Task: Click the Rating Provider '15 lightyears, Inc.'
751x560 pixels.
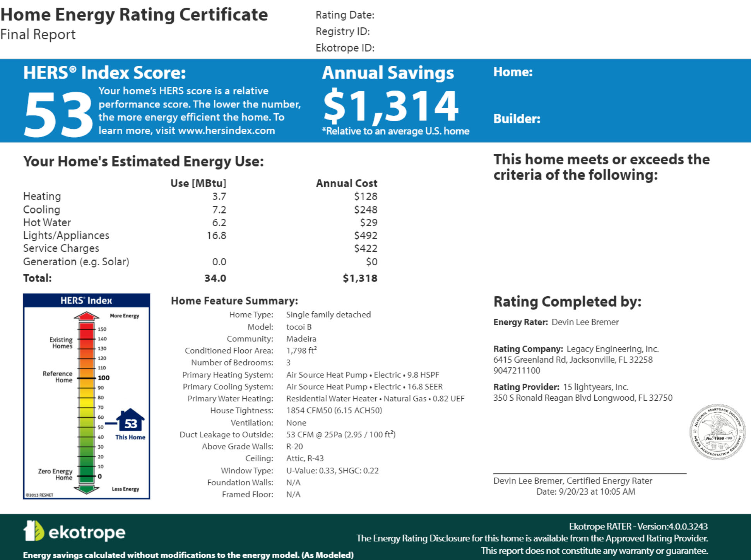Action: click(595, 387)
